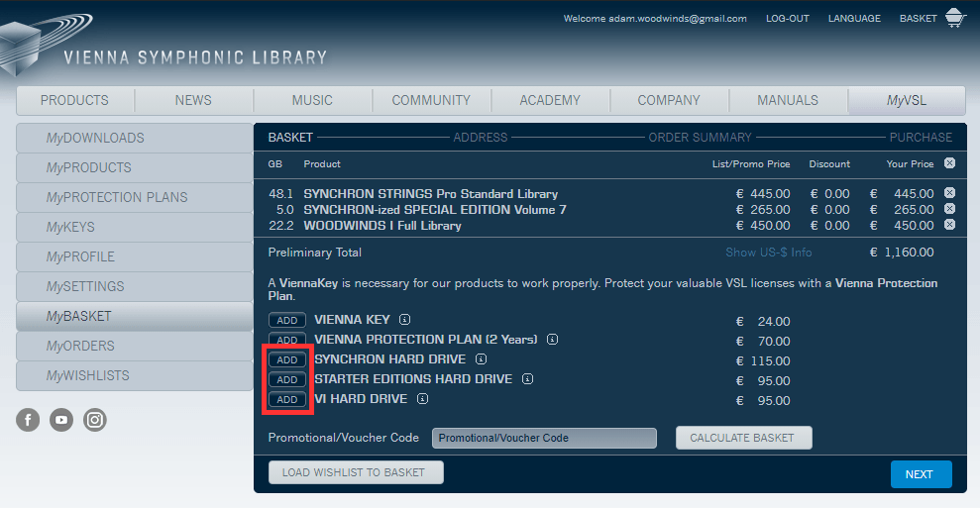
Task: Click the Vienna Symphonic Library logo
Action: pyautogui.click(x=163, y=45)
